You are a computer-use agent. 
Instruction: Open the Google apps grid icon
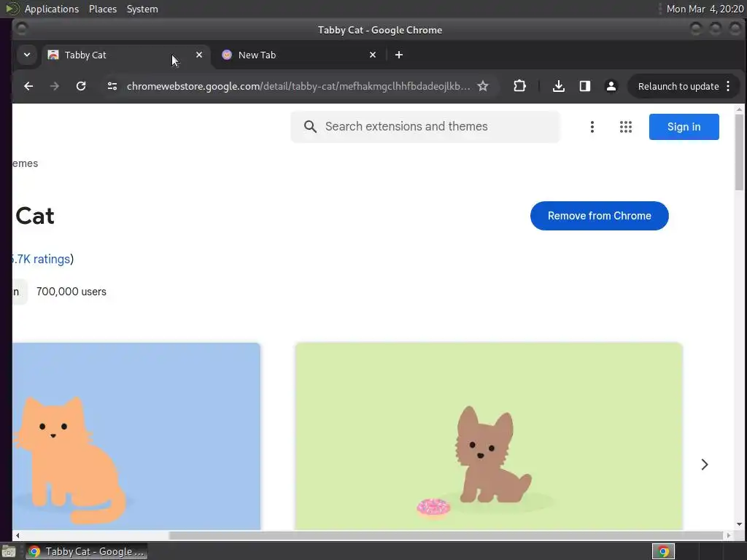pyautogui.click(x=625, y=127)
